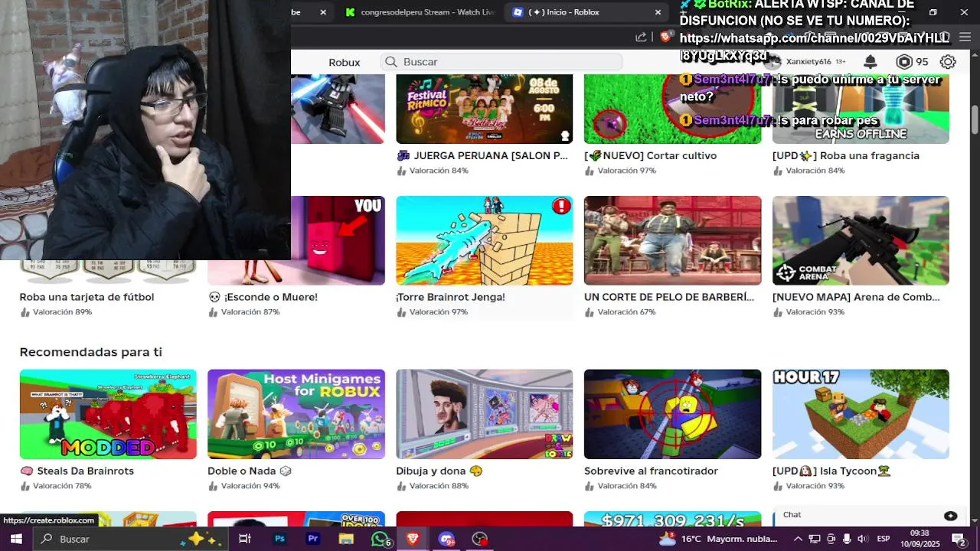Open Roblox settings gear
Viewport: 980px width, 551px height.
(x=948, y=62)
